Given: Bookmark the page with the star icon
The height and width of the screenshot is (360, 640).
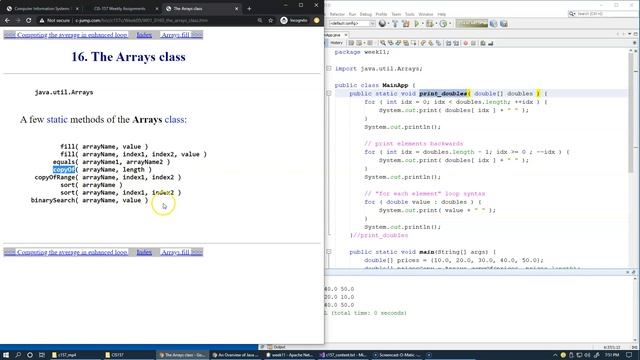Looking at the screenshot, I should click(x=271, y=20).
